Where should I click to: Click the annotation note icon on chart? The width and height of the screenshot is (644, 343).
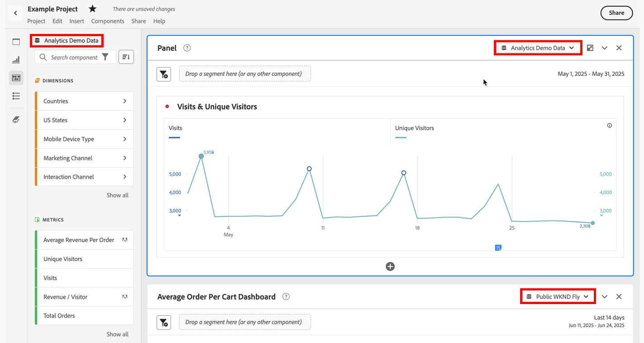(498, 248)
